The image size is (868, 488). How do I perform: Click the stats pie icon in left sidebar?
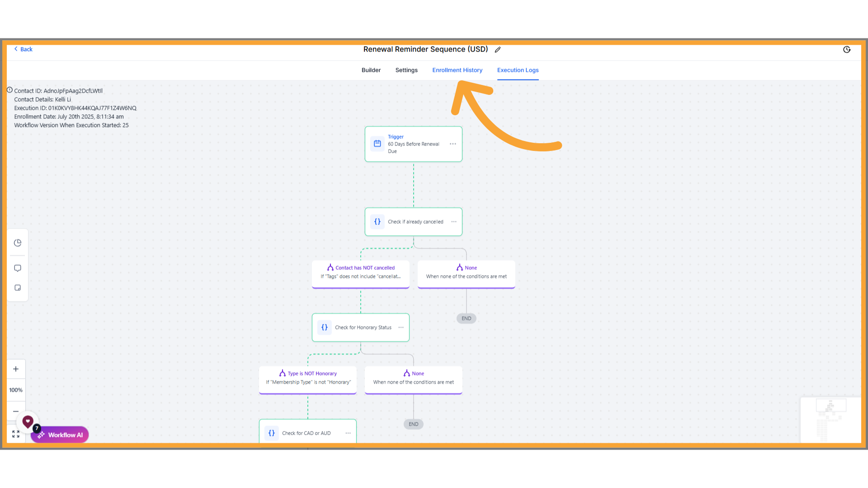[x=18, y=243]
